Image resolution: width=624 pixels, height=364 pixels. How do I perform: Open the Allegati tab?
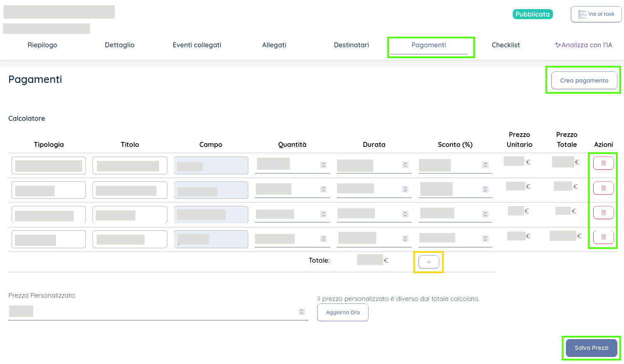click(274, 45)
